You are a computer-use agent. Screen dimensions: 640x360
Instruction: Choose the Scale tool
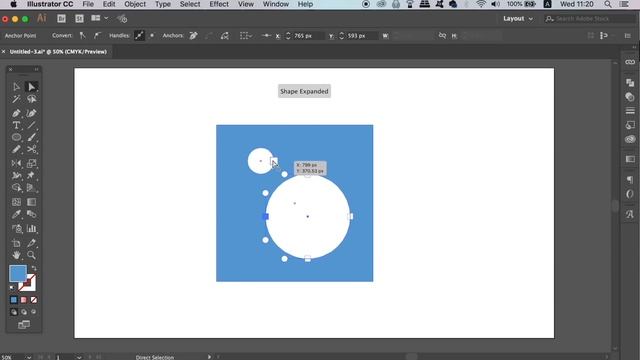pyautogui.click(x=31, y=163)
